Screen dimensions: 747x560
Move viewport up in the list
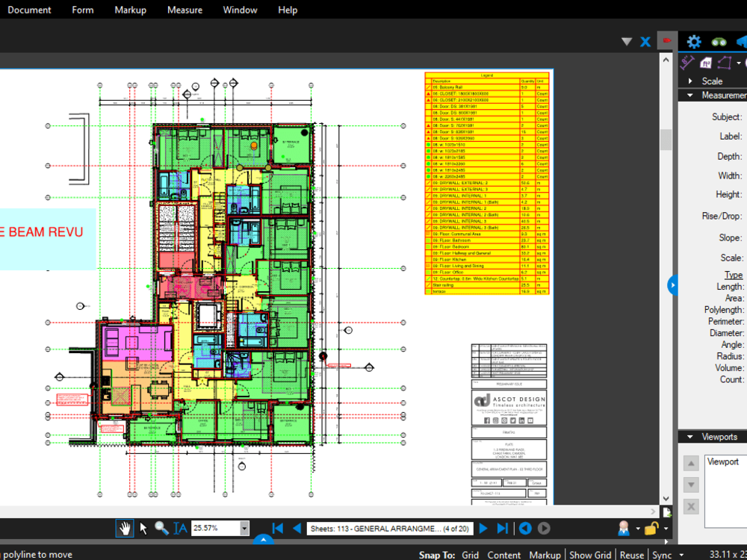click(691, 464)
